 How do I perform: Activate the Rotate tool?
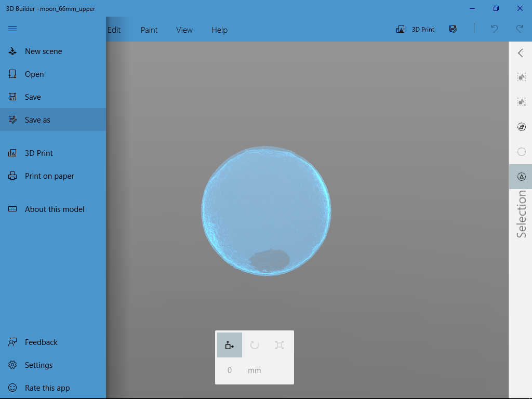(x=254, y=344)
